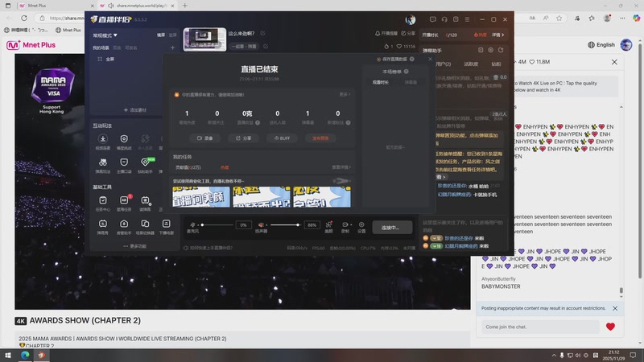
Task: Open Windows Start menu
Action: [8, 355]
